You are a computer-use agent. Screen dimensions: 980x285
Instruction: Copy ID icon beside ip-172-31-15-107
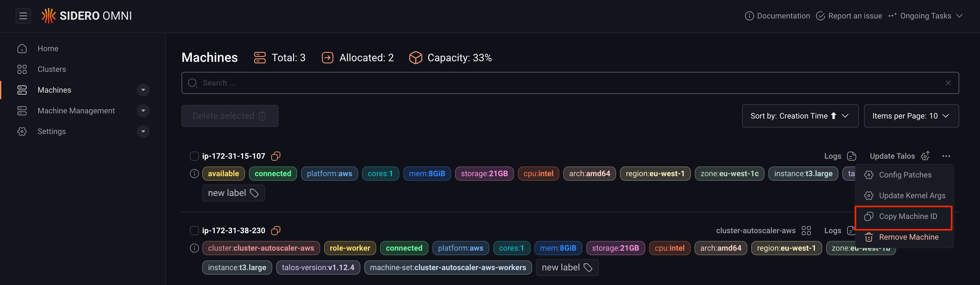click(276, 156)
